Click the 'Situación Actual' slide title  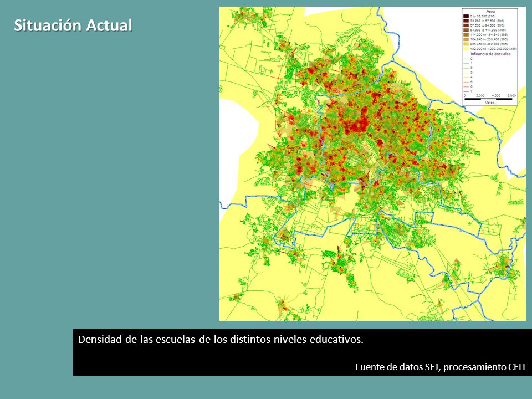(73, 25)
